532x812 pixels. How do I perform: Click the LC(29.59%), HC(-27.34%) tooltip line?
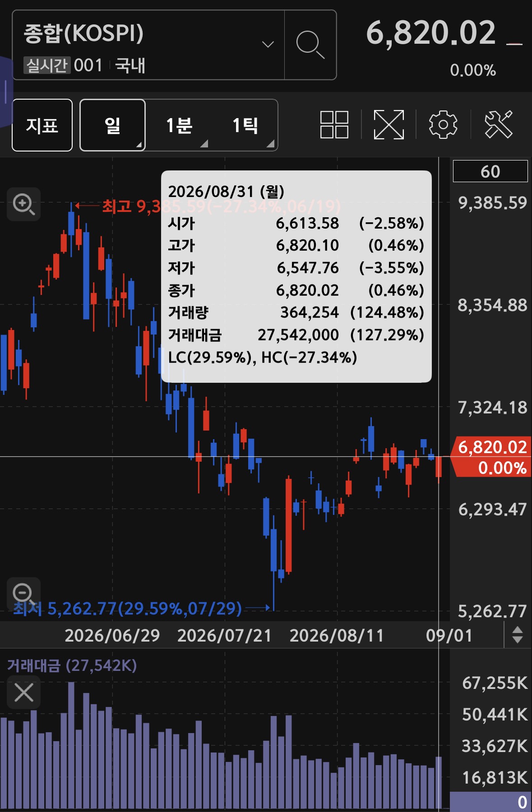pos(263,358)
